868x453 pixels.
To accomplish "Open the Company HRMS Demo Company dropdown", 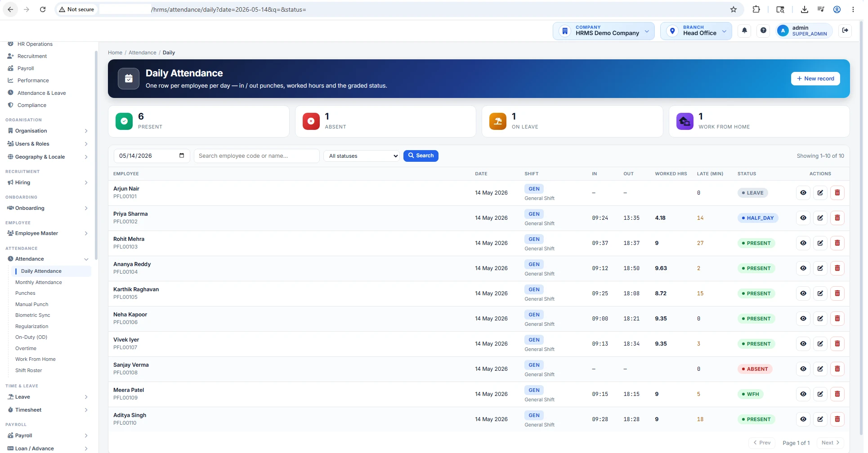I will tap(604, 31).
